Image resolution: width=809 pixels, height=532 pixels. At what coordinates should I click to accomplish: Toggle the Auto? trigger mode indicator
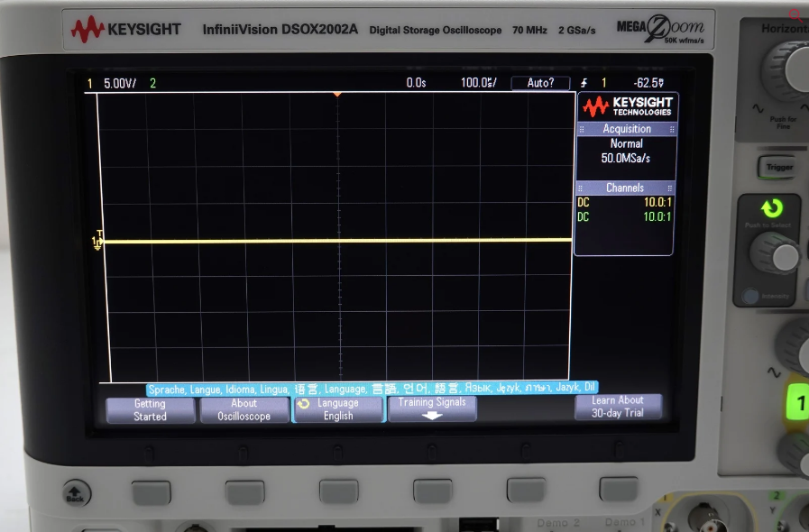540,83
